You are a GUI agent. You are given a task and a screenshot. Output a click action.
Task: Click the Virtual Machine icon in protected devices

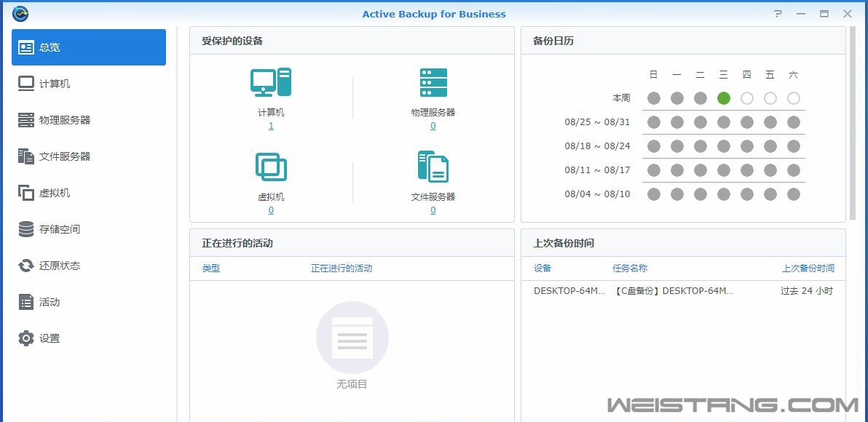[x=271, y=167]
